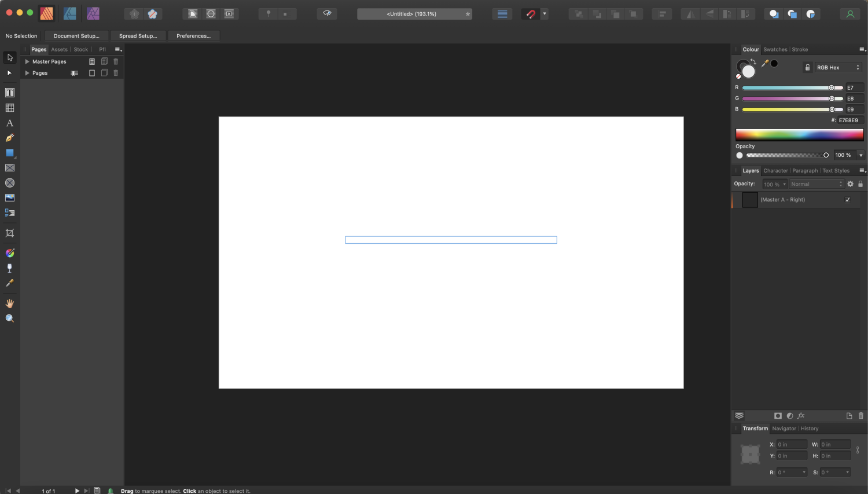Image resolution: width=868 pixels, height=494 pixels.
Task: Select the Artistic Text tool
Action: 9,123
